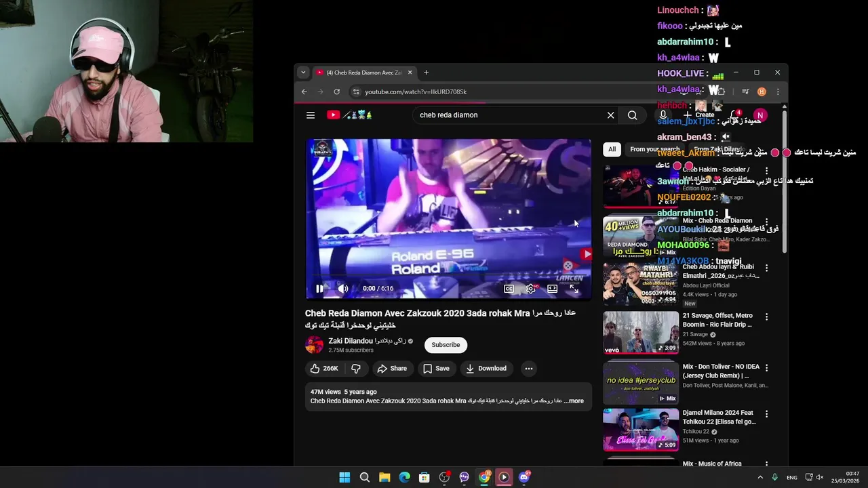Switch to the Cheb Reda Diamon tab
This screenshot has height=488, width=868.
pos(365,73)
